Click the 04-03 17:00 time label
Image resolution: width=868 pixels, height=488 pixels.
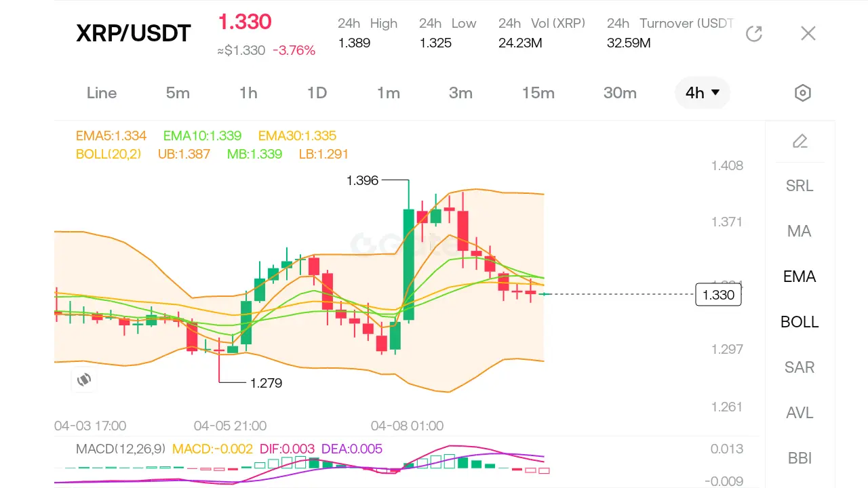coord(90,426)
